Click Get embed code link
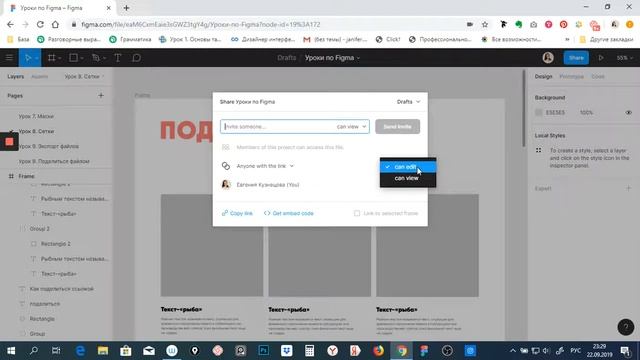The image size is (640, 360). pos(289,213)
